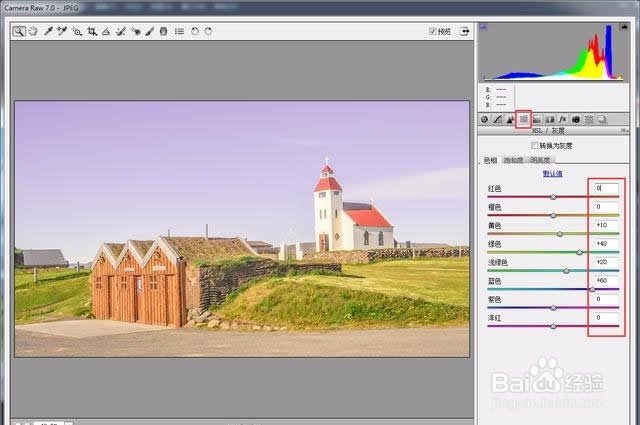Screen dimensions: 640x425
Task: Open the Effects fx panel tab
Action: [x=563, y=119]
